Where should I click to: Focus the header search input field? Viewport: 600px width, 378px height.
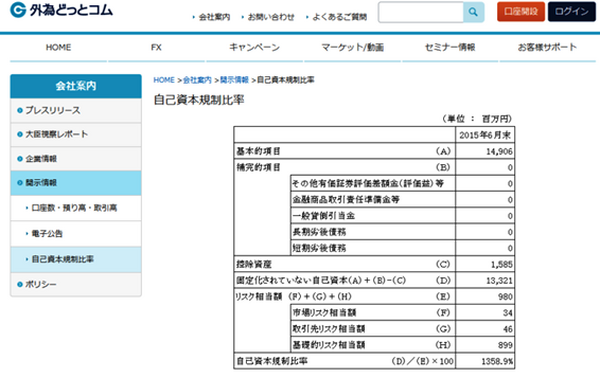[421, 12]
